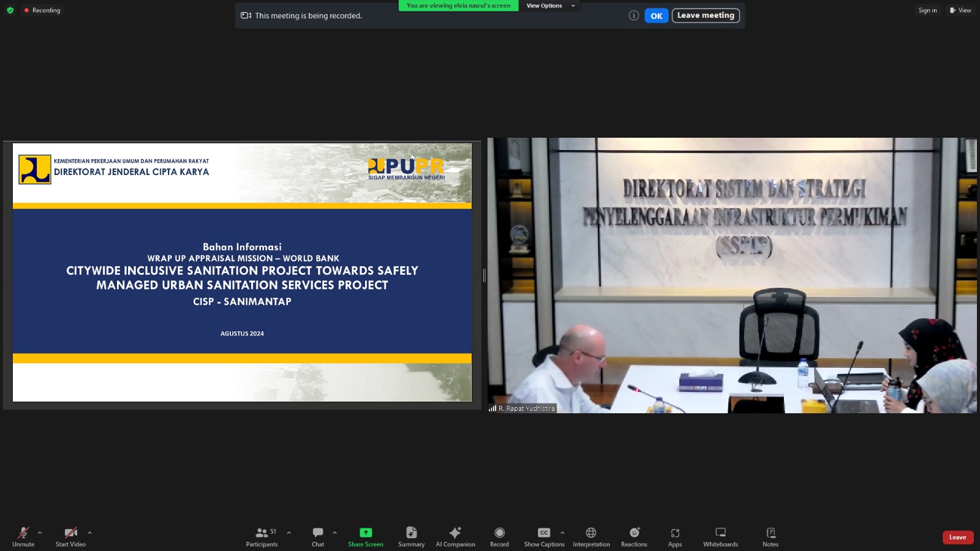
Task: Click the shared screen presentation slide
Action: [242, 272]
